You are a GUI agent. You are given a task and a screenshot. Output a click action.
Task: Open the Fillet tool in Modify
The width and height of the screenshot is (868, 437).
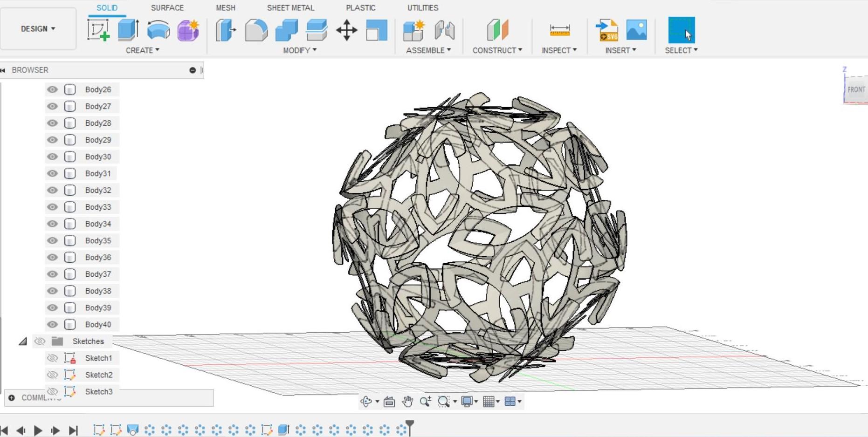coord(256,29)
